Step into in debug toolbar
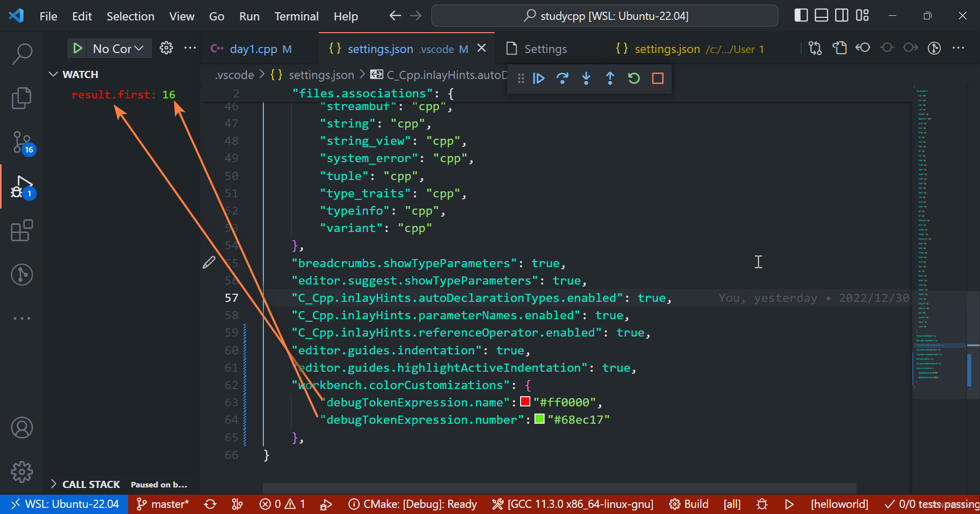 click(586, 78)
